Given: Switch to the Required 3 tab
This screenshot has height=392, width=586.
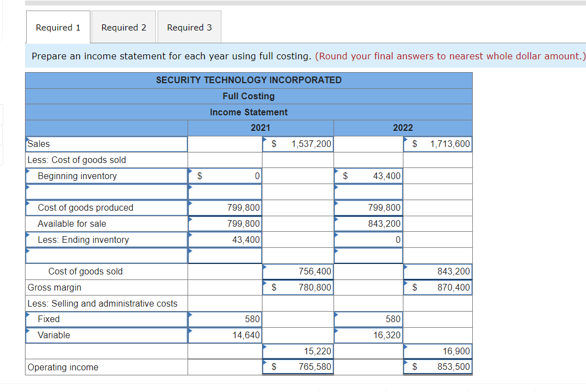Looking at the screenshot, I should tap(189, 27).
